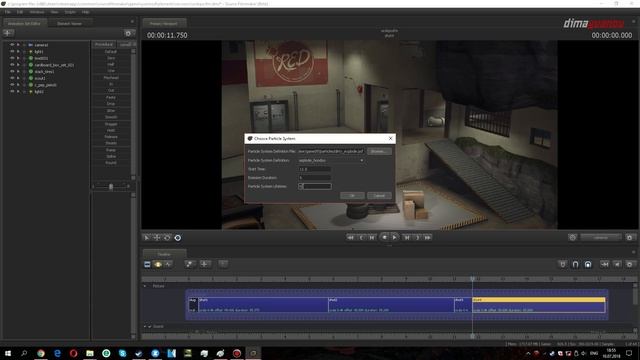Select the viewport screen manipulator tool
The height and width of the screenshot is (360, 640).
178,238
